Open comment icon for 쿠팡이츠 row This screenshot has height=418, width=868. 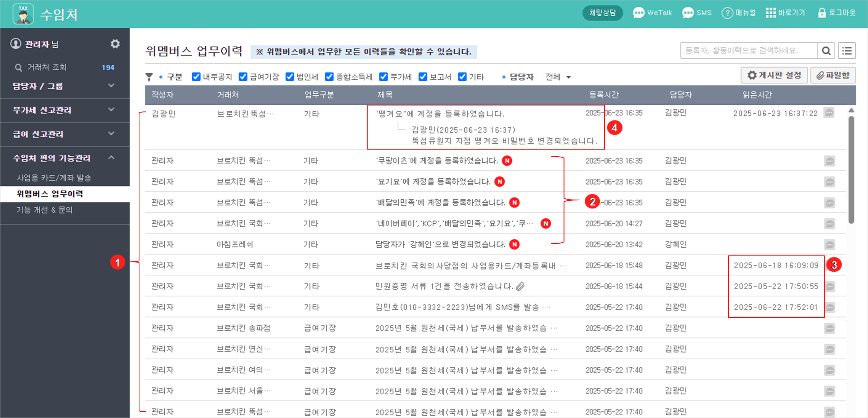pos(829,161)
